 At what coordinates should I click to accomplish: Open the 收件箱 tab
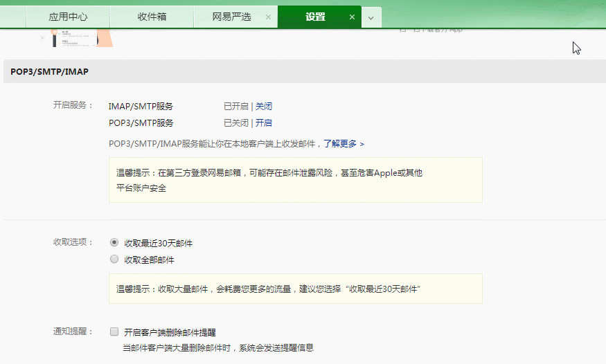coord(152,17)
